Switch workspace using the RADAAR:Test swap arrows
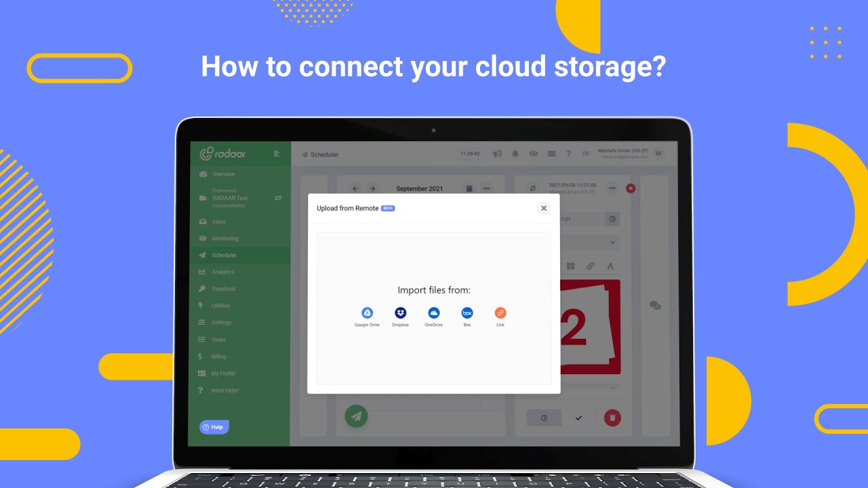The height and width of the screenshot is (488, 868). 278,198
